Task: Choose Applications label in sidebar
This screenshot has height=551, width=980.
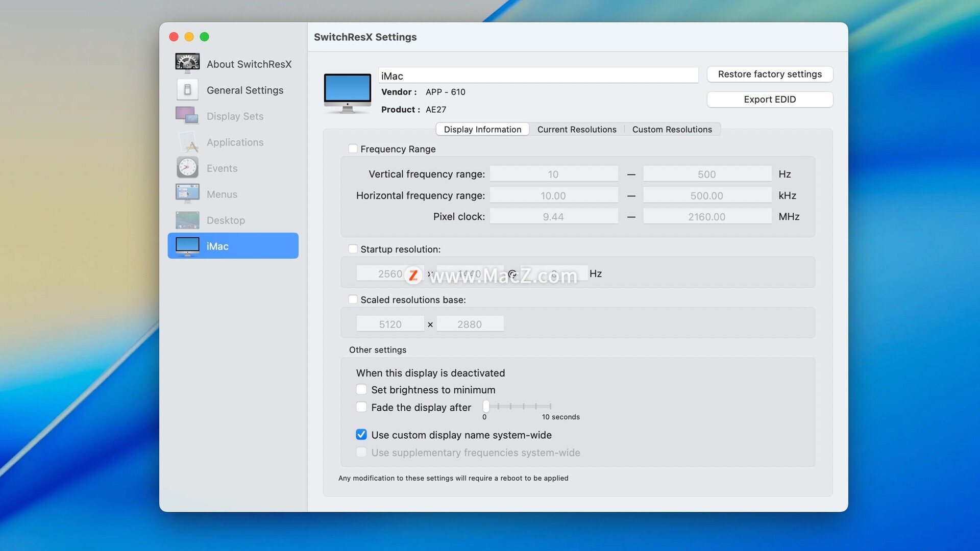Action: 235,142
